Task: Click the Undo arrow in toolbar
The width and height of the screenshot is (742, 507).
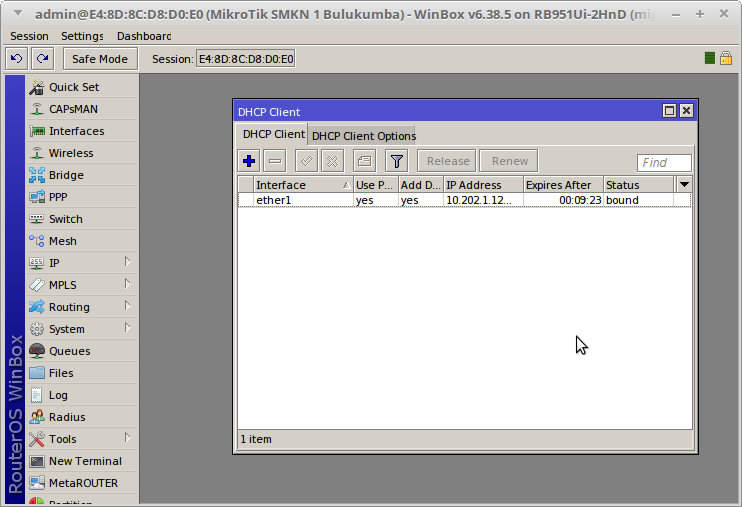Action: pyautogui.click(x=17, y=59)
